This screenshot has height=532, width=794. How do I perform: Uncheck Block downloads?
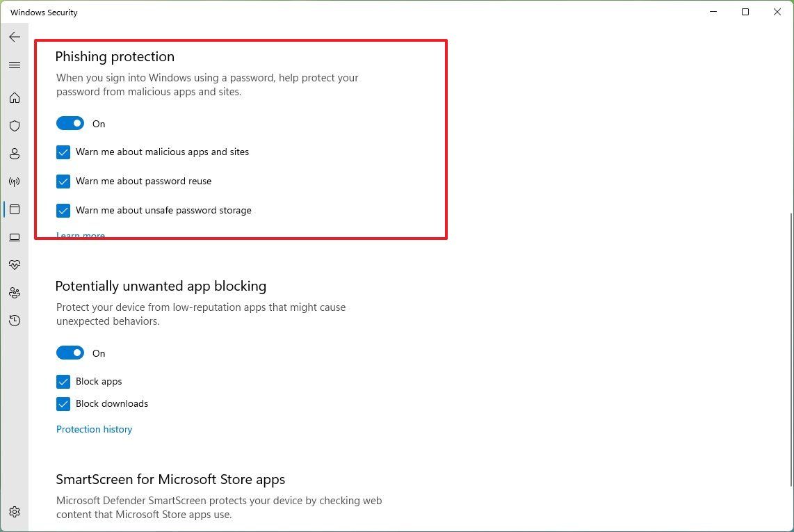pyautogui.click(x=63, y=403)
